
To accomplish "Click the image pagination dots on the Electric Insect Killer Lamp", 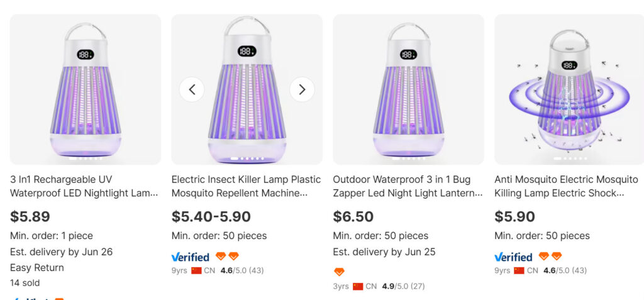I will coord(247,158).
